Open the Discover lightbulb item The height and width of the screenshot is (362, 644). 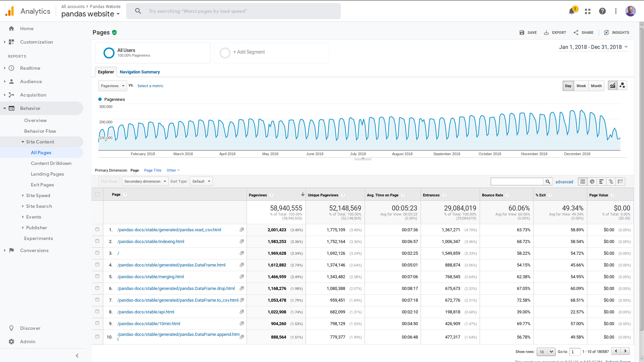point(11,328)
